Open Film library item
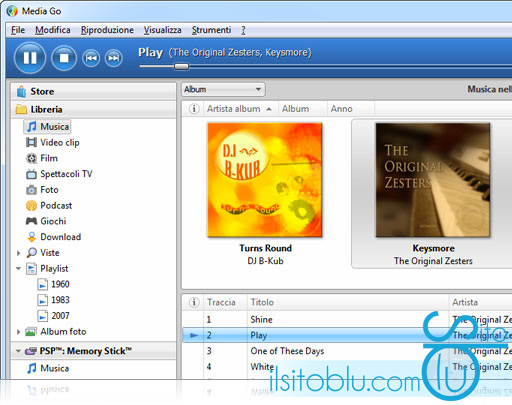The width and height of the screenshot is (512, 405). (x=42, y=158)
